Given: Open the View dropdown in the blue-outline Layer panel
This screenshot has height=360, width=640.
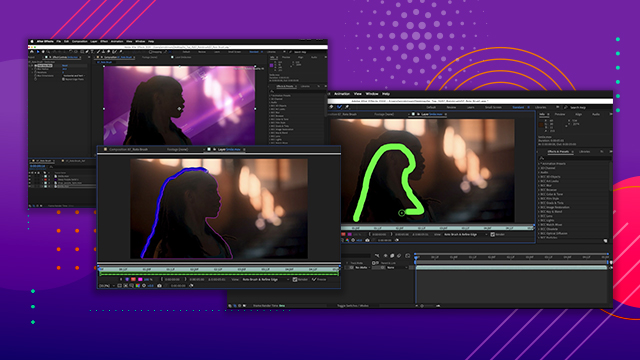Looking at the screenshot, I should click(x=265, y=280).
